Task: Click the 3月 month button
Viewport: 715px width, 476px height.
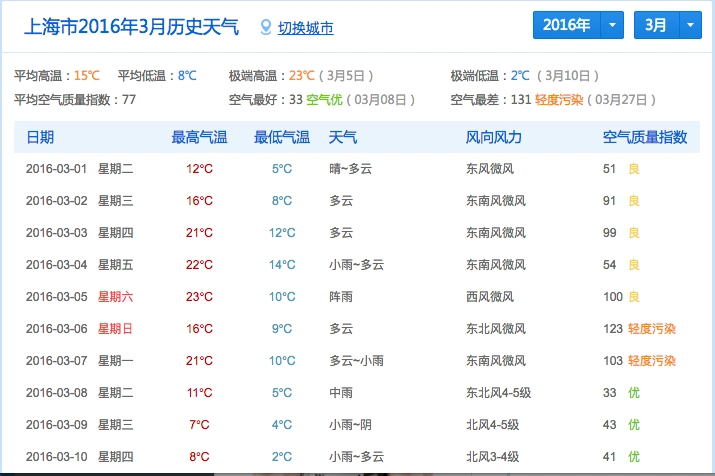Action: click(655, 25)
